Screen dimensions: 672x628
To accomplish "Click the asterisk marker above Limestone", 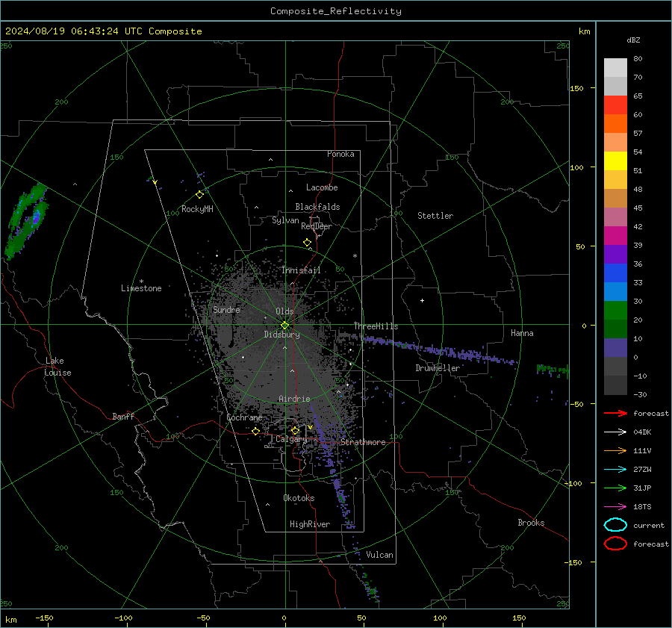I will pyautogui.click(x=141, y=282).
